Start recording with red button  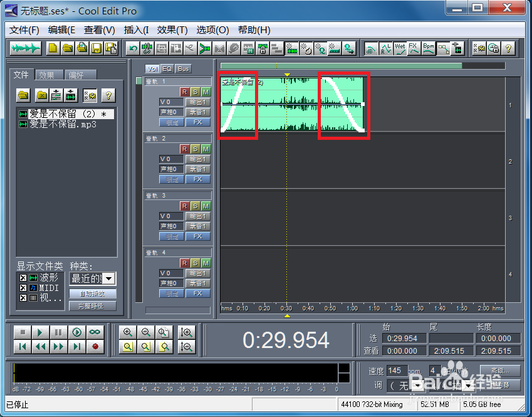click(95, 347)
